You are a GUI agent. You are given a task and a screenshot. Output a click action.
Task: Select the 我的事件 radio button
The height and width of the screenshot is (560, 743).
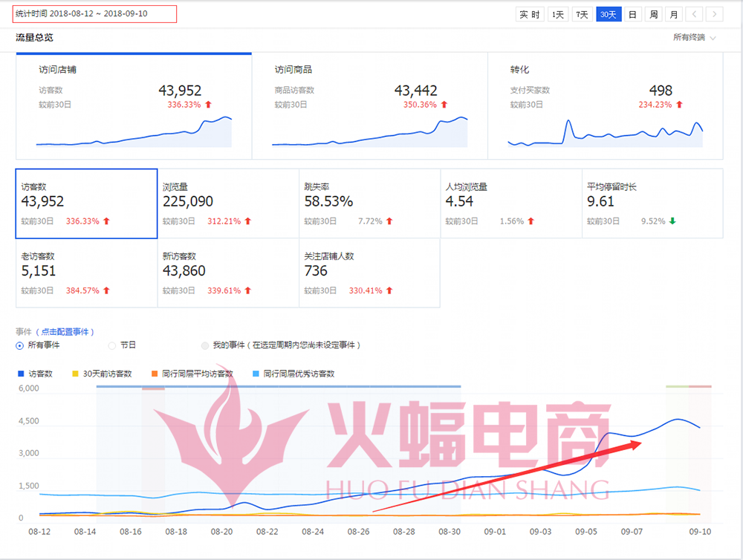tap(205, 345)
